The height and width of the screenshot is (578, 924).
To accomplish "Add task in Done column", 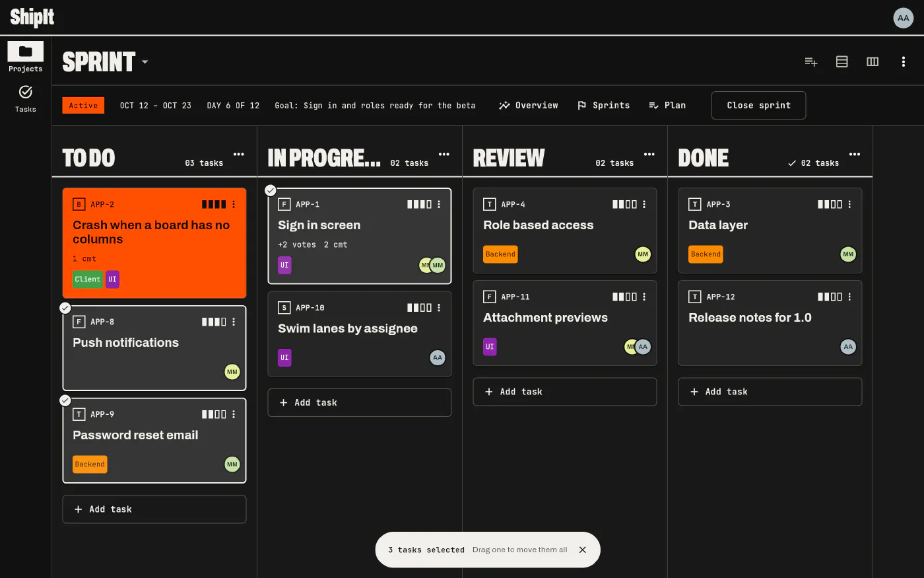I will (x=770, y=392).
